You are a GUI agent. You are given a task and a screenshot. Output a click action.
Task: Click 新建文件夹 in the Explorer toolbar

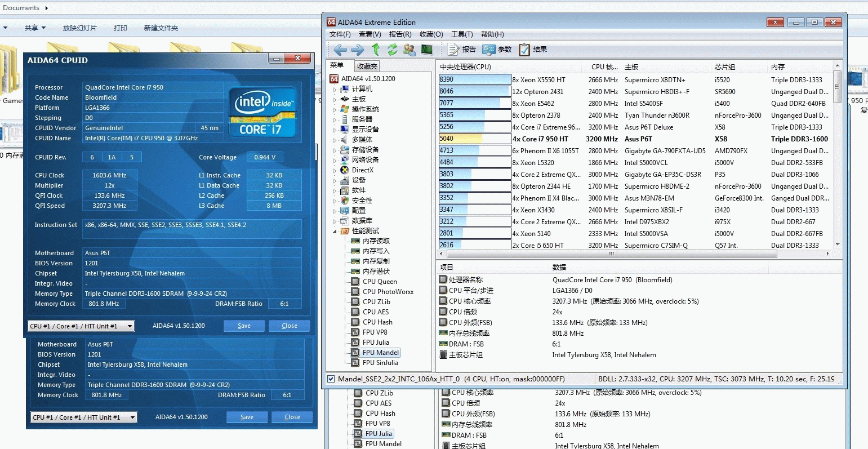point(161,28)
